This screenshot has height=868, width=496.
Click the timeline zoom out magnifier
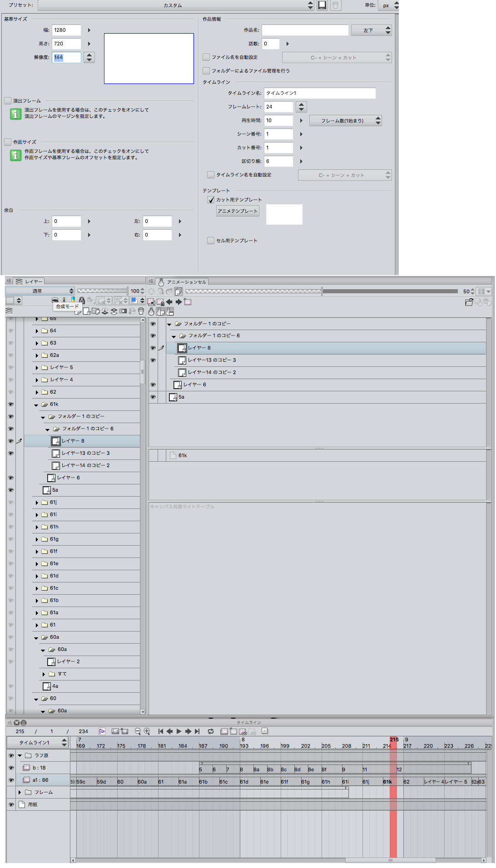[138, 731]
